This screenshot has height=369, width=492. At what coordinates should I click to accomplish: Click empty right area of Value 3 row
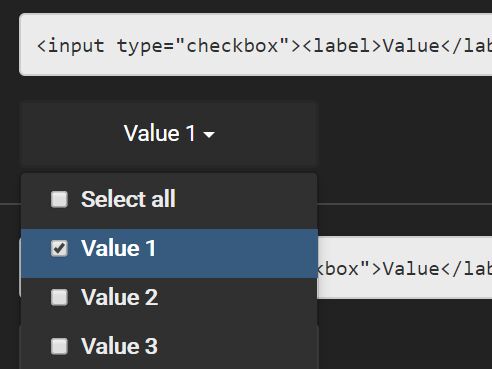coord(237,348)
